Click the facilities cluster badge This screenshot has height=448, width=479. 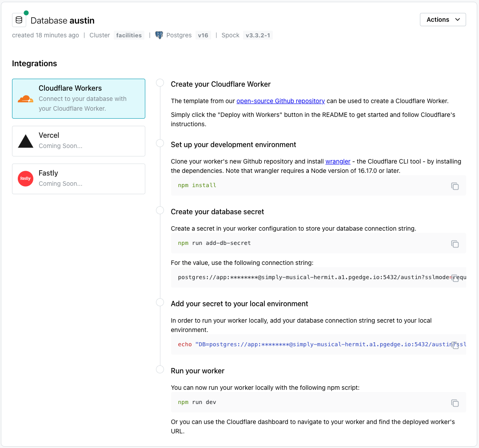(129, 35)
